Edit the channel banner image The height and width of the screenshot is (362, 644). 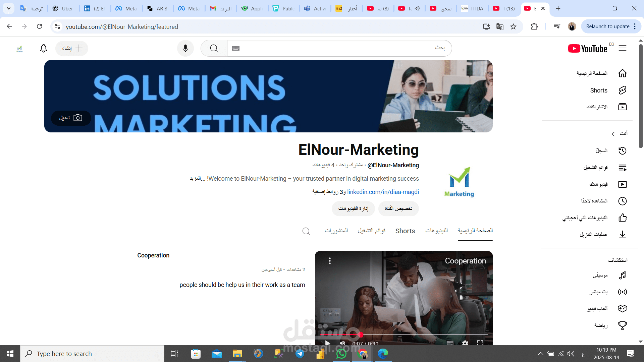tap(71, 118)
